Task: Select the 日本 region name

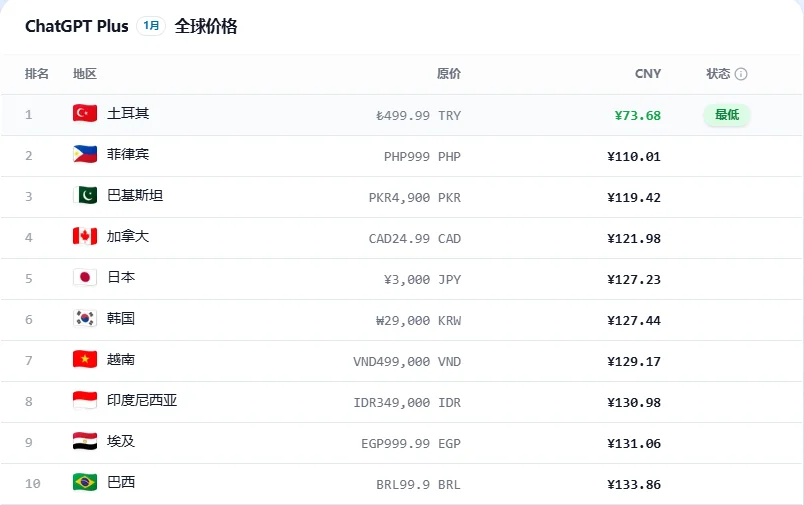Action: tap(121, 277)
